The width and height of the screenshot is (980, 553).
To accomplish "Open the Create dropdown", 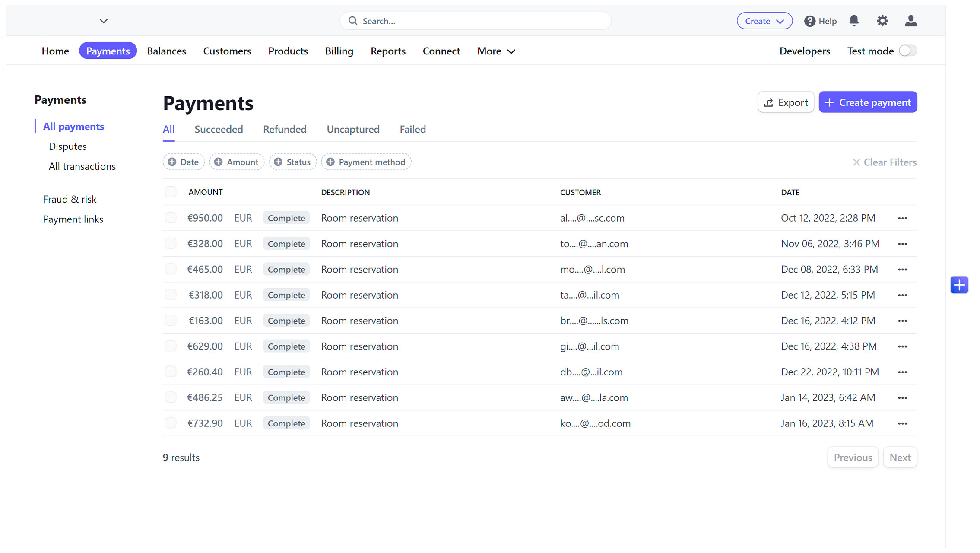I will pyautogui.click(x=764, y=21).
